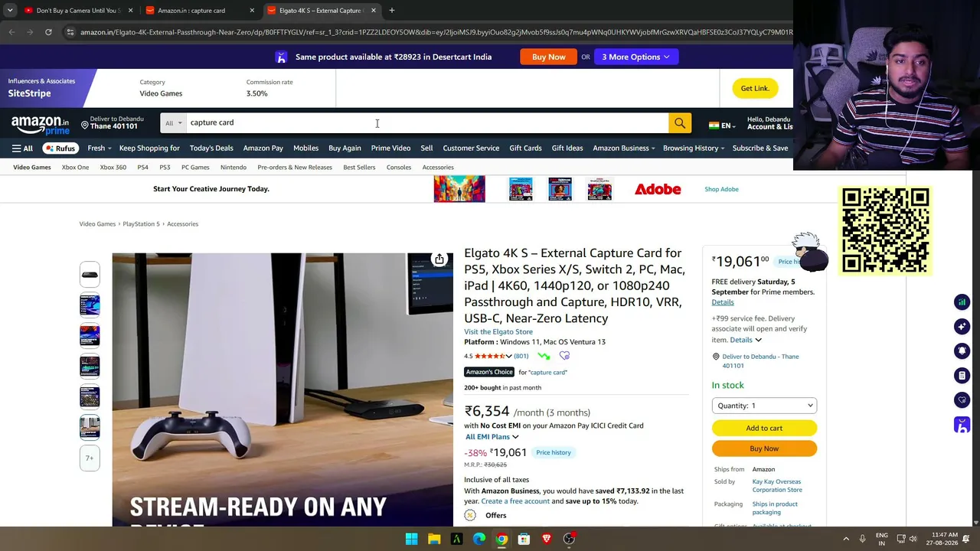Click the microphone icon in system tray
Screen dimensions: 980x551
(862, 539)
